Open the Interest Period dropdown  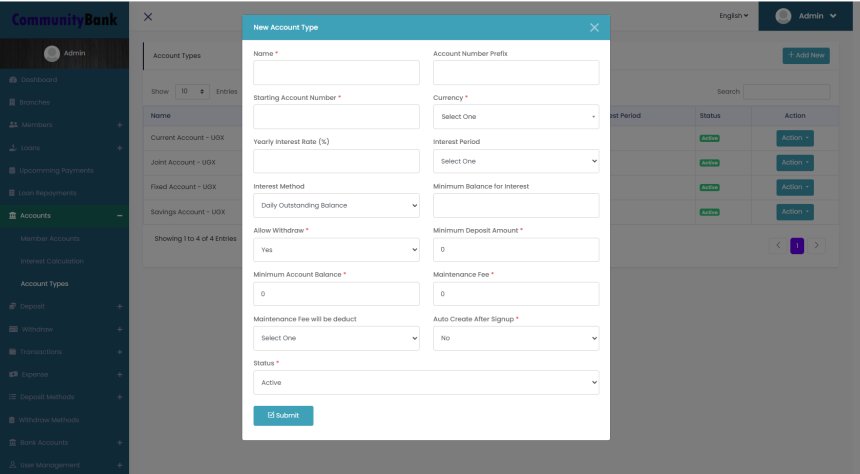pyautogui.click(x=515, y=161)
